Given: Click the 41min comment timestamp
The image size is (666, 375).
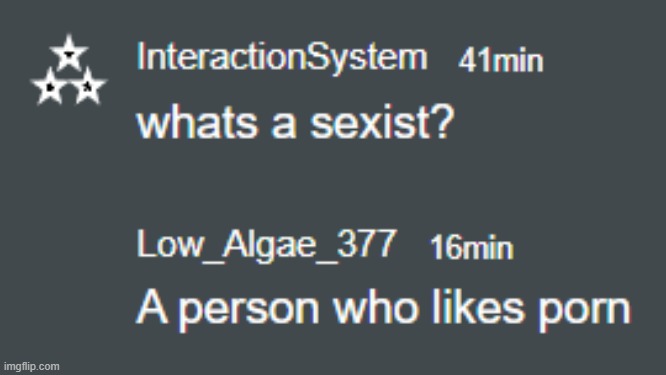Looking at the screenshot, I should (x=501, y=60).
